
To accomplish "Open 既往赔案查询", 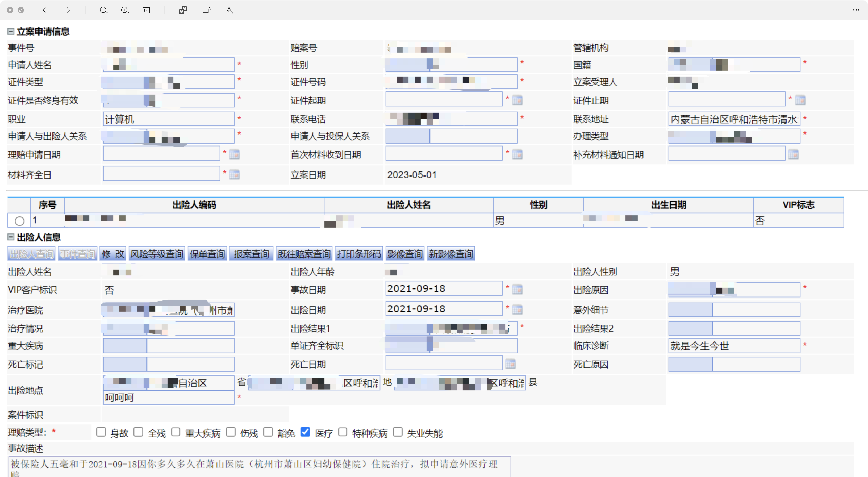I will point(304,254).
